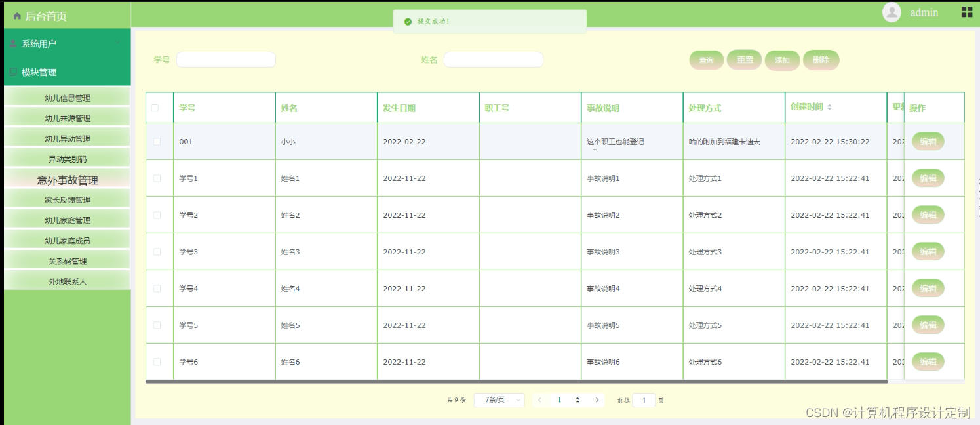Expand the 系统用户 sidebar menu
Viewport: 980px width, 425px height.
(x=67, y=44)
